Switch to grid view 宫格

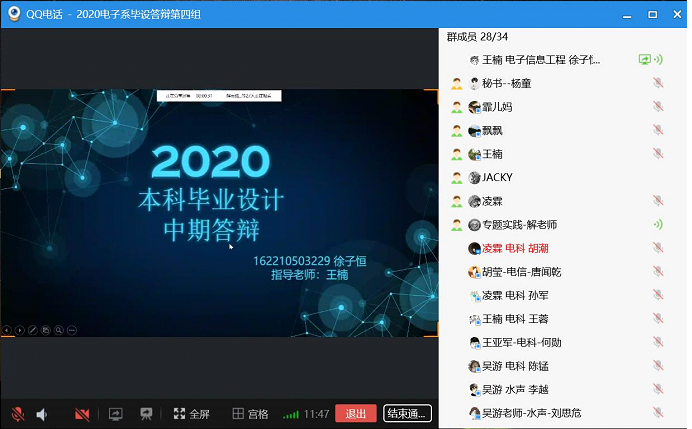pos(250,414)
